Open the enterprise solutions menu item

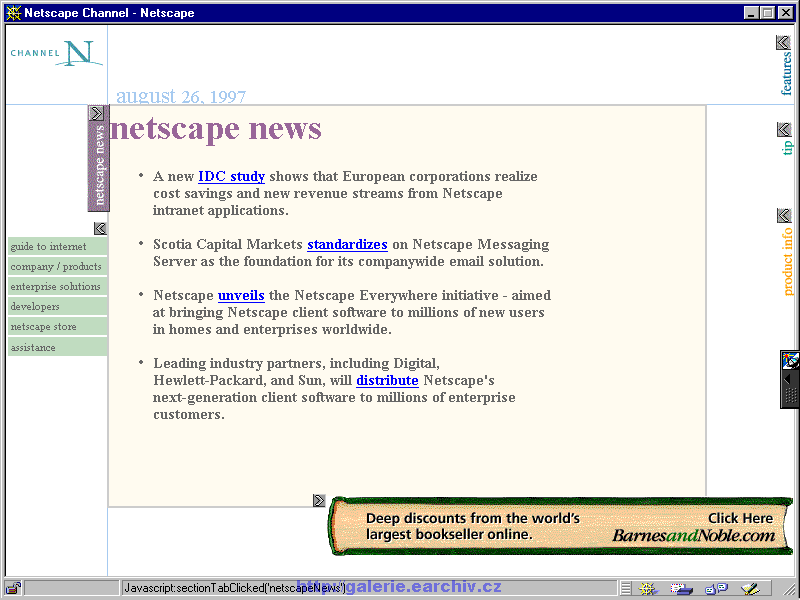(x=58, y=286)
